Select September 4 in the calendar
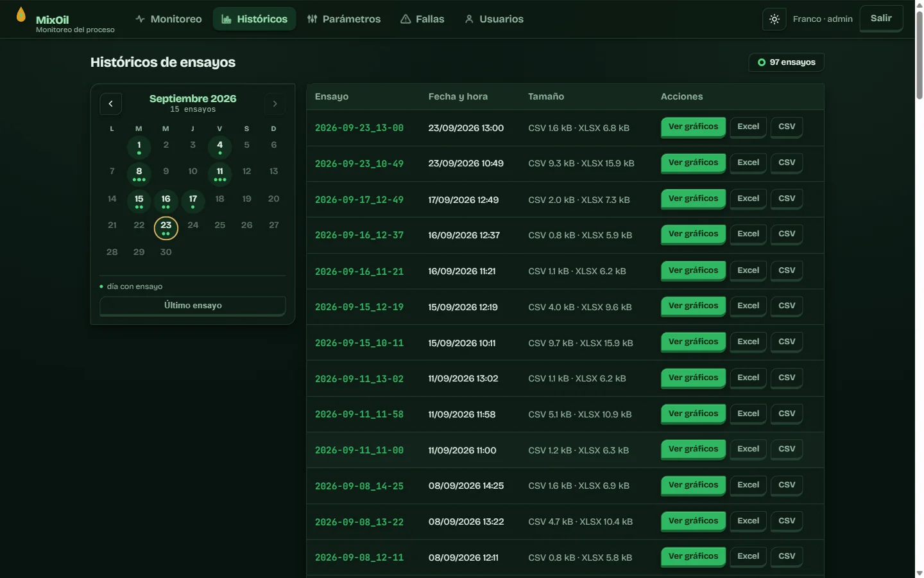 pyautogui.click(x=220, y=147)
